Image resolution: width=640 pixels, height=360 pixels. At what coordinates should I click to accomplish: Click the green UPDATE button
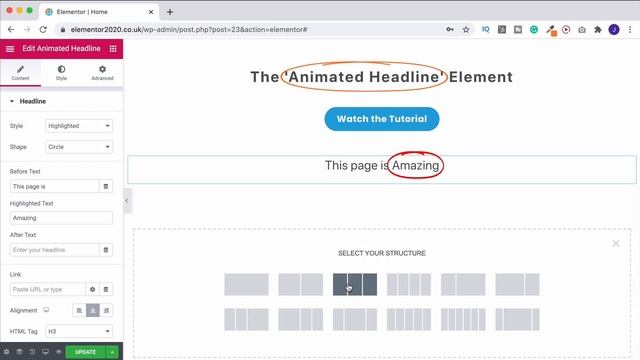click(85, 352)
